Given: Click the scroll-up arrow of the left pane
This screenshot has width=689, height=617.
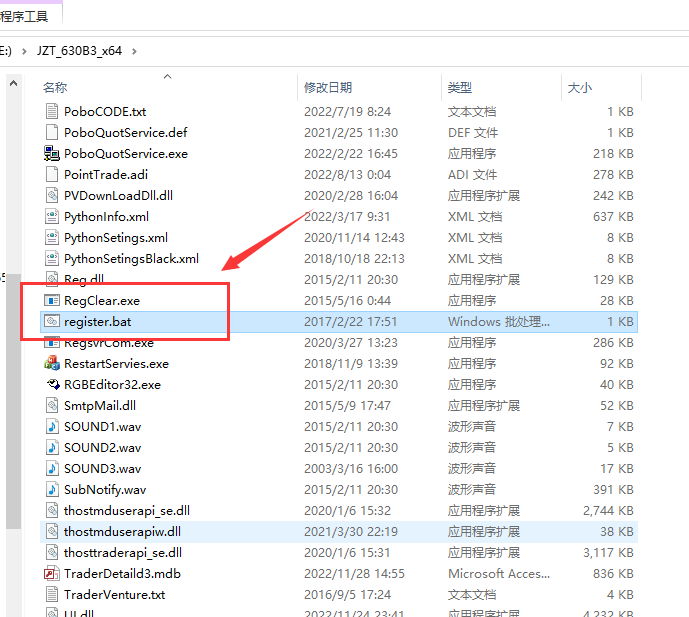Looking at the screenshot, I should click(x=14, y=83).
